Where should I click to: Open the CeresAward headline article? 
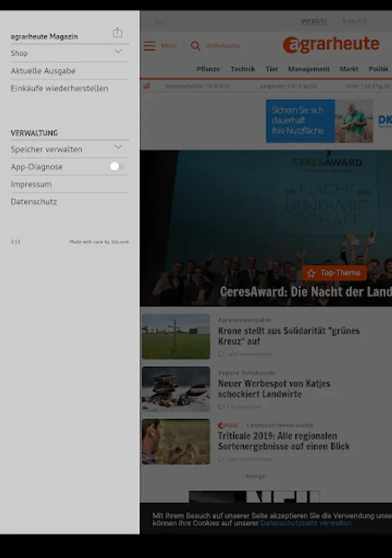[306, 292]
